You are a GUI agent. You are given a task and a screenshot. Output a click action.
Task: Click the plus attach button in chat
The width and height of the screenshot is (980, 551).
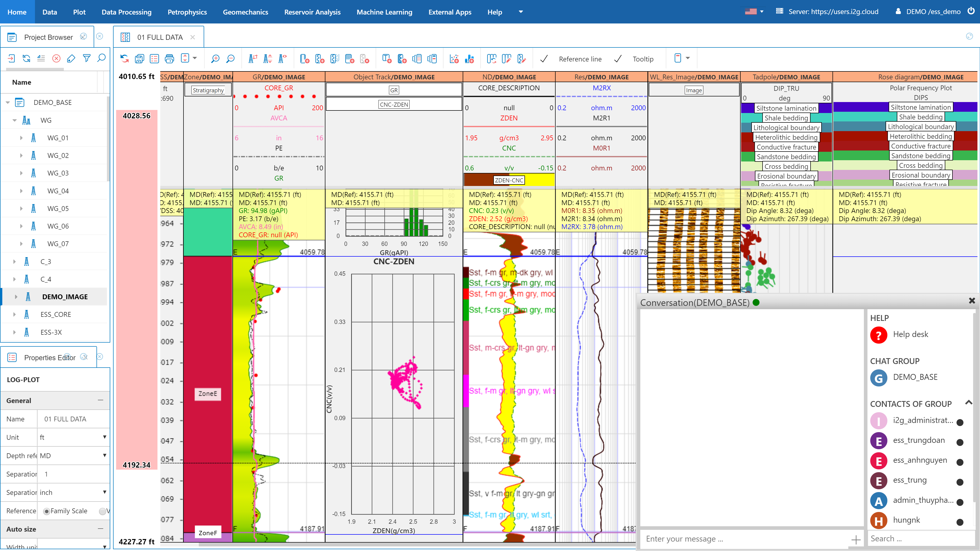pos(856,540)
